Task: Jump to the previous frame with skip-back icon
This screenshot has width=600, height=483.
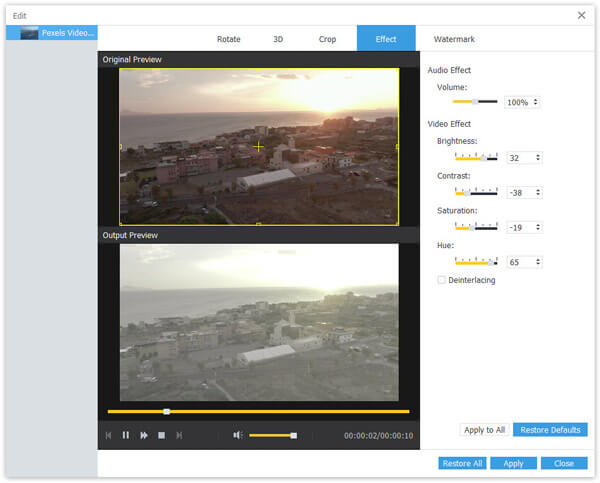Action: coord(109,435)
